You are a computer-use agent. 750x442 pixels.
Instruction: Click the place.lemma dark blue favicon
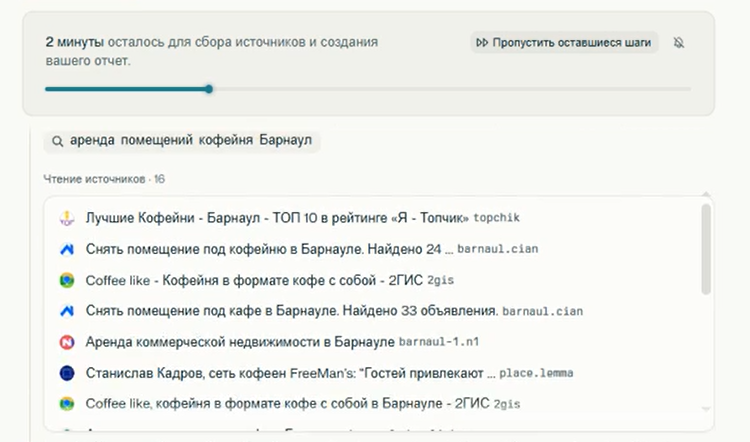67,373
